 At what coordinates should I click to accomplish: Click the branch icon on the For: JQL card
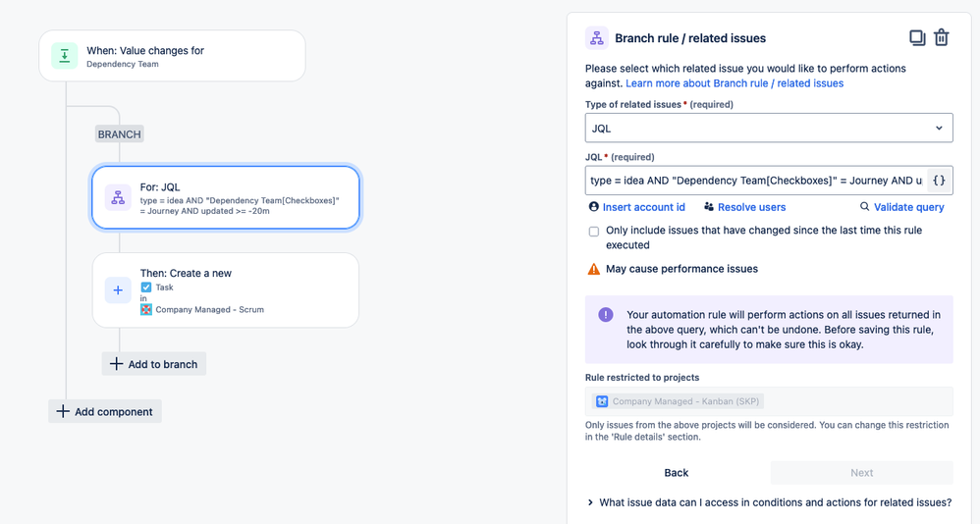tap(118, 197)
